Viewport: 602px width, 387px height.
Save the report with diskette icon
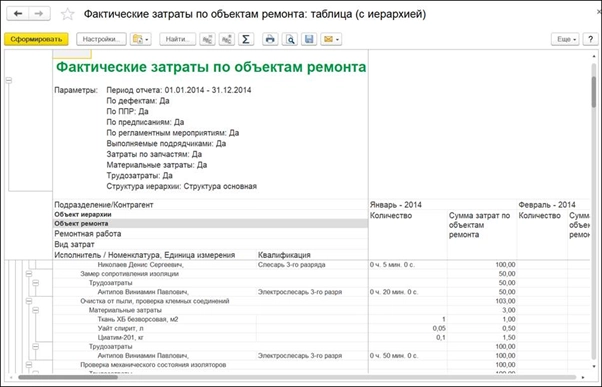[x=309, y=39]
